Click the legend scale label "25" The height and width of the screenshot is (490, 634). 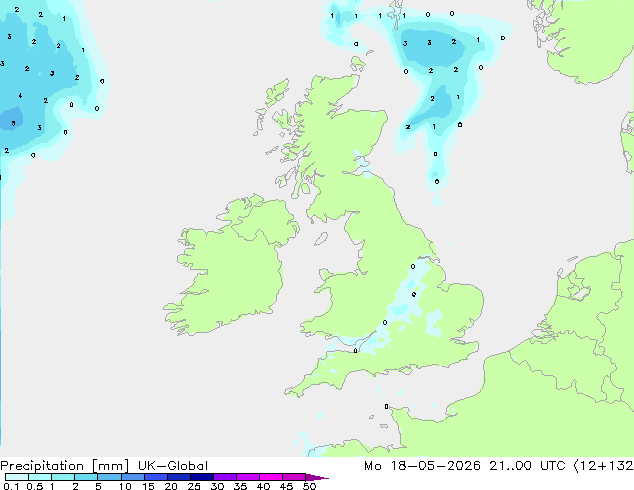(x=194, y=486)
